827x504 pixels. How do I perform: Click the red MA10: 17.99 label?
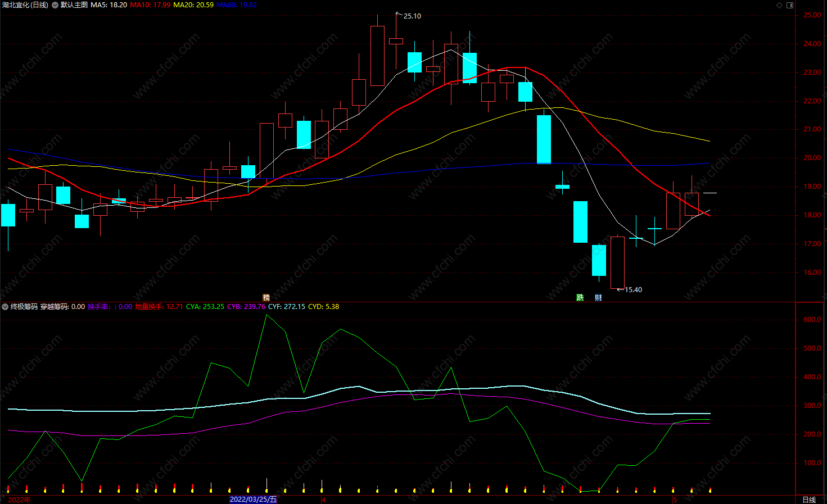click(150, 5)
